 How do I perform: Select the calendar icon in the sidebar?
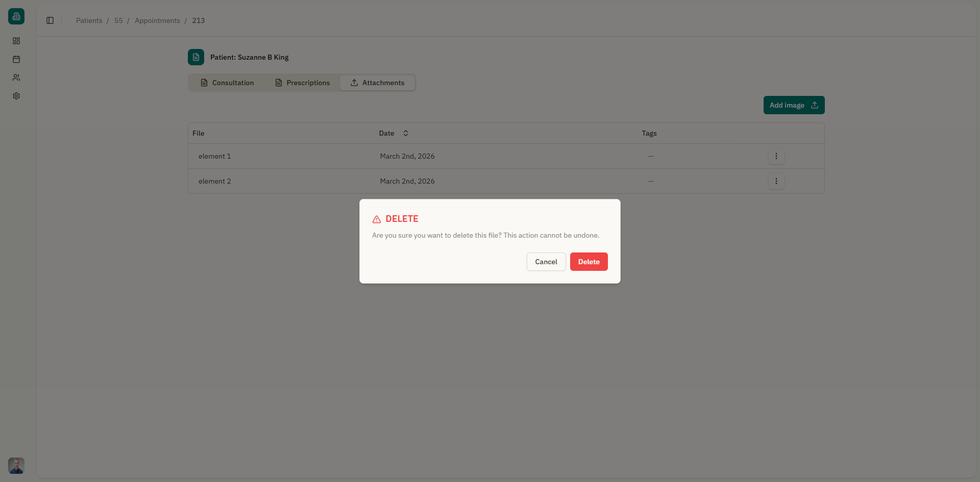tap(16, 59)
